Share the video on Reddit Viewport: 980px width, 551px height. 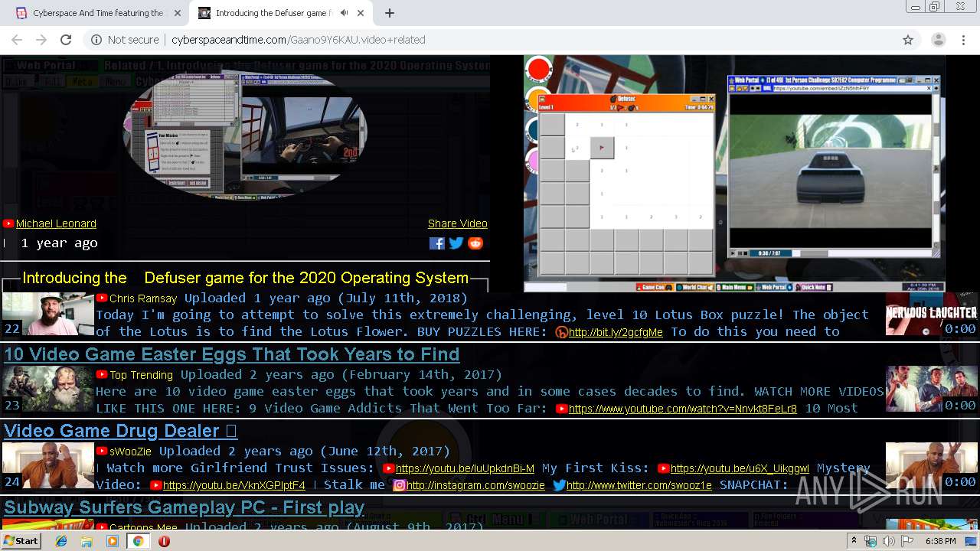tap(475, 243)
